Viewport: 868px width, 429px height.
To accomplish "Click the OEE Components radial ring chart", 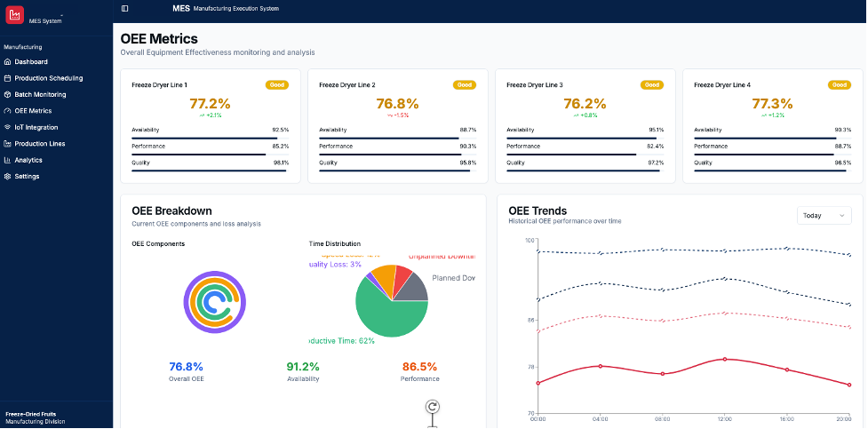I will tap(214, 300).
